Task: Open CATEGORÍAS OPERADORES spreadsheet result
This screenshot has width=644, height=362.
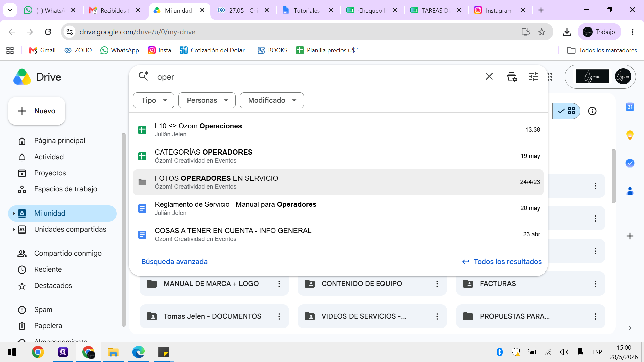Action: (338, 156)
